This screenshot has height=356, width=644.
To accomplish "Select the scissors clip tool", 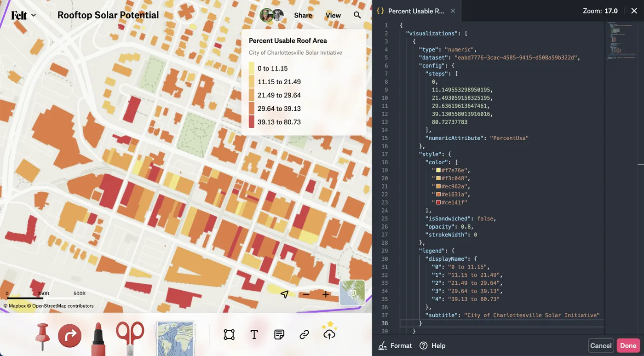I will [x=130, y=338].
